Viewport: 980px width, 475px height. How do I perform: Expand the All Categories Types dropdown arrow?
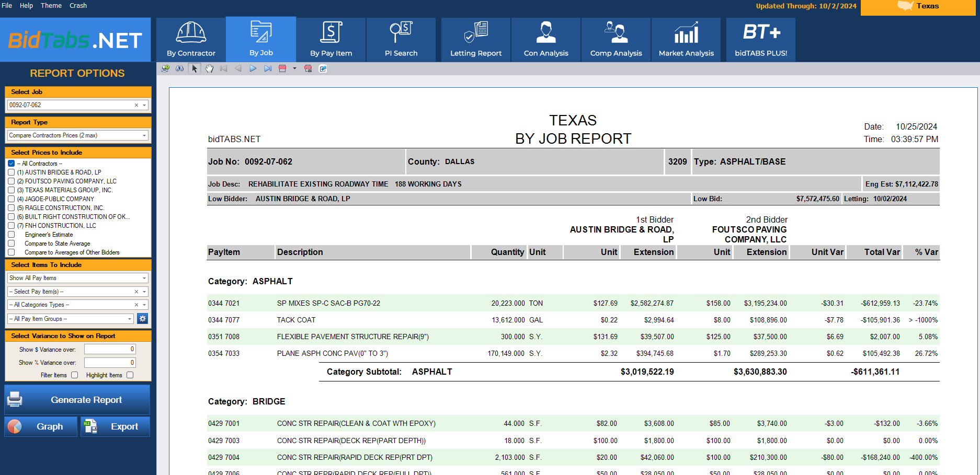click(x=144, y=305)
